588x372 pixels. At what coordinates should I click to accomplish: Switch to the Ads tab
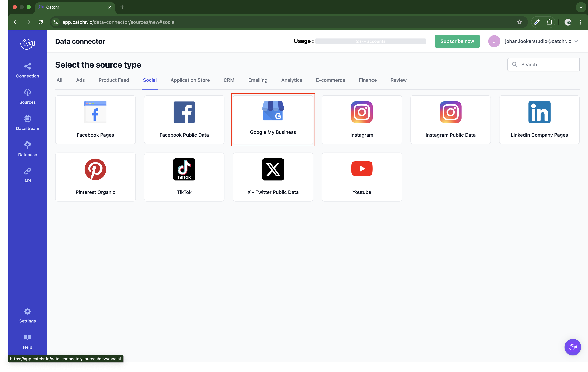pyautogui.click(x=80, y=80)
